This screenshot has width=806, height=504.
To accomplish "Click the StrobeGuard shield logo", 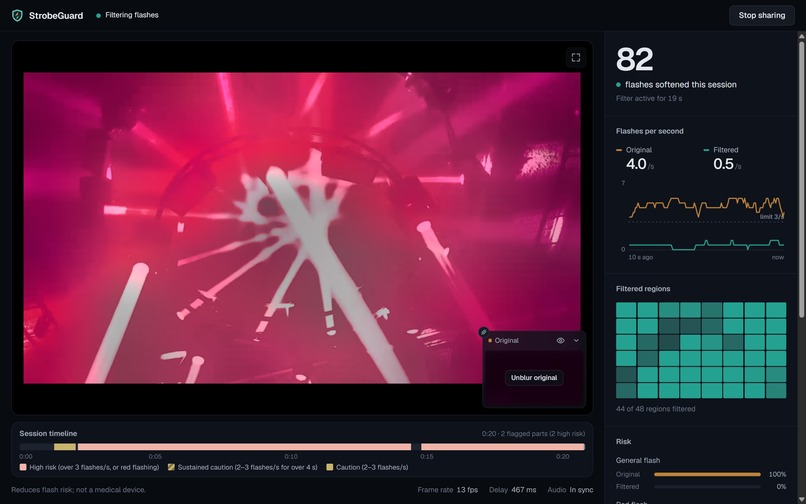I will coord(17,15).
